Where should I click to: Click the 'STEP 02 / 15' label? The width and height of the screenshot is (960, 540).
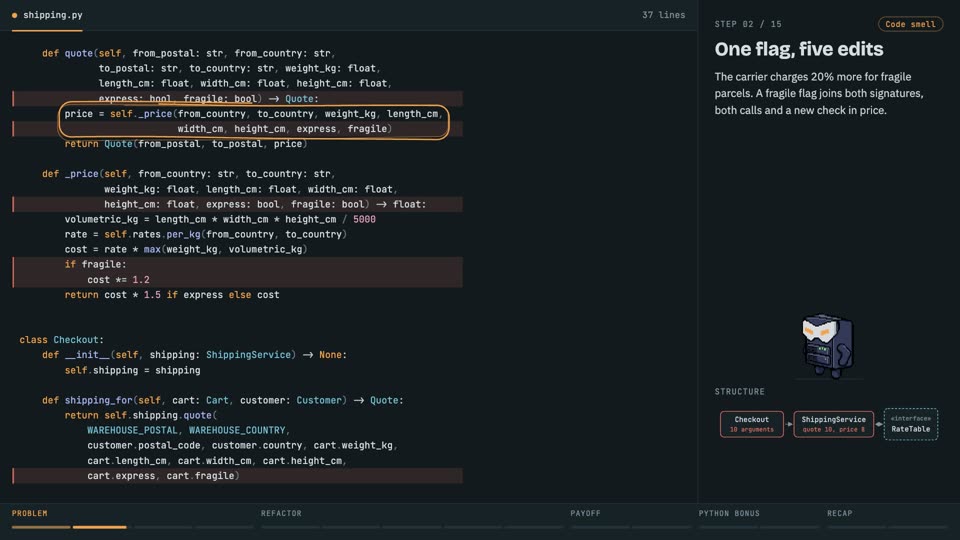(x=748, y=24)
